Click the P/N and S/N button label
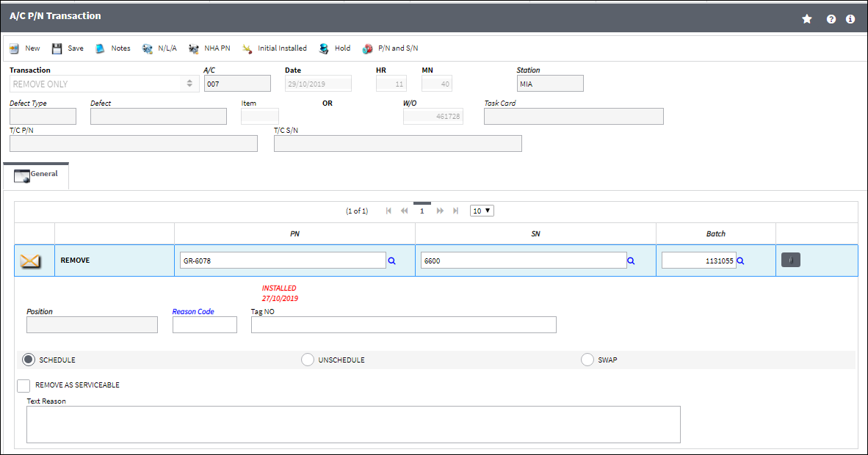Screen dimensions: 868x455 pyautogui.click(x=398, y=48)
